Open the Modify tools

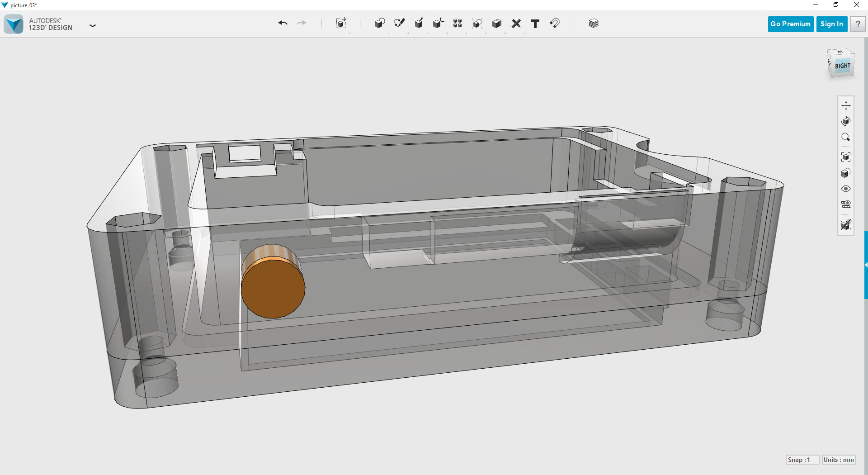[x=438, y=24]
